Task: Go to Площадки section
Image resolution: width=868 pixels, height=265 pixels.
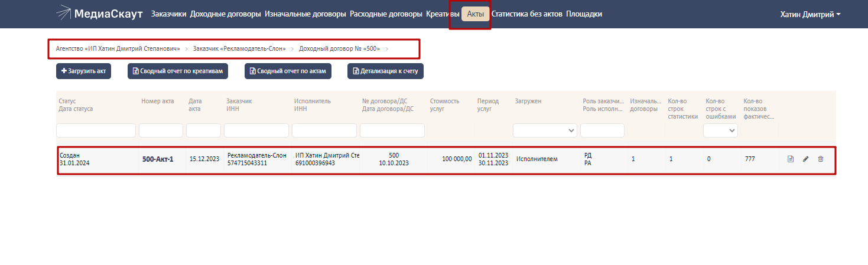Action: click(x=584, y=14)
